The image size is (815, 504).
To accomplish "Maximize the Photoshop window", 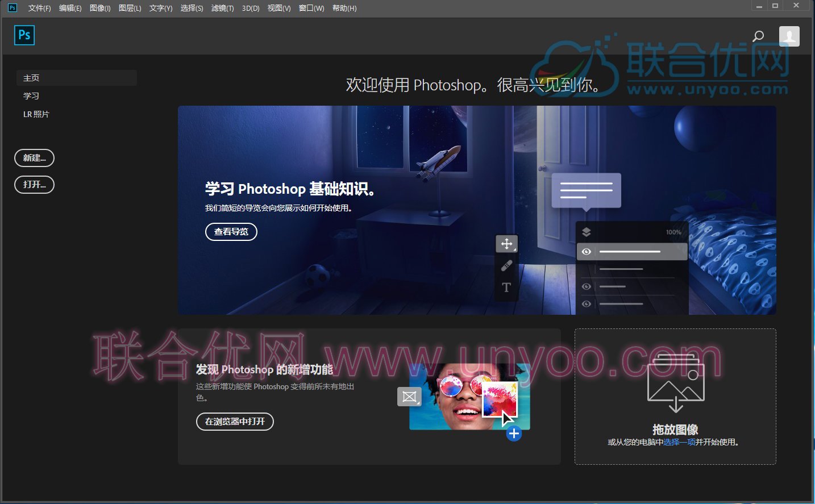I will coord(775,6).
